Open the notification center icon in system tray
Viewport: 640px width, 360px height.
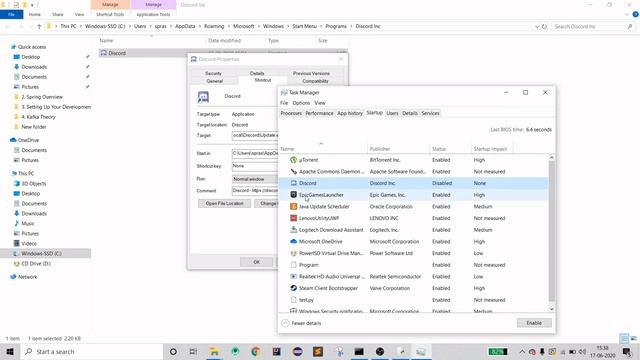coord(627,351)
